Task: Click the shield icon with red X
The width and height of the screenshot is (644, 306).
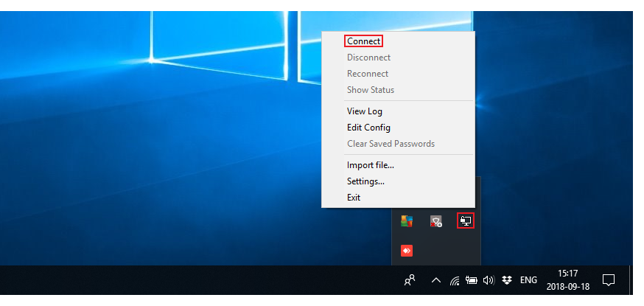Action: [435, 220]
